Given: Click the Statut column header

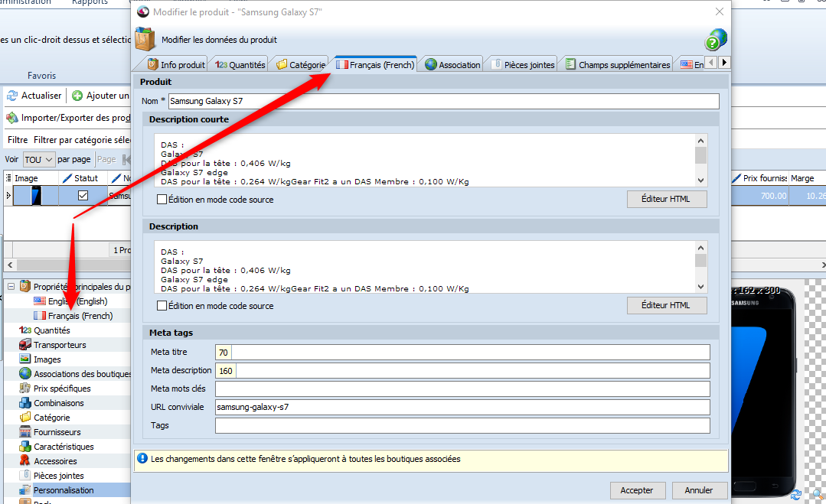Looking at the screenshot, I should click(x=83, y=178).
